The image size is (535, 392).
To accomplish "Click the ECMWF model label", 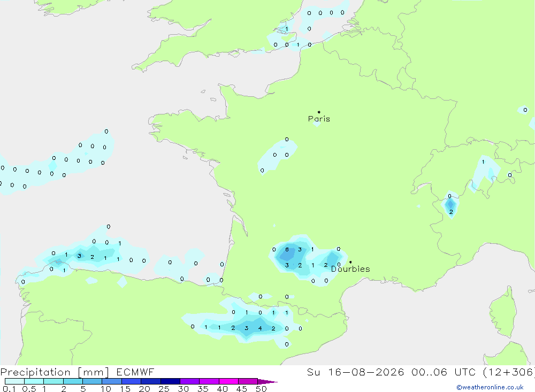I will tap(135, 372).
